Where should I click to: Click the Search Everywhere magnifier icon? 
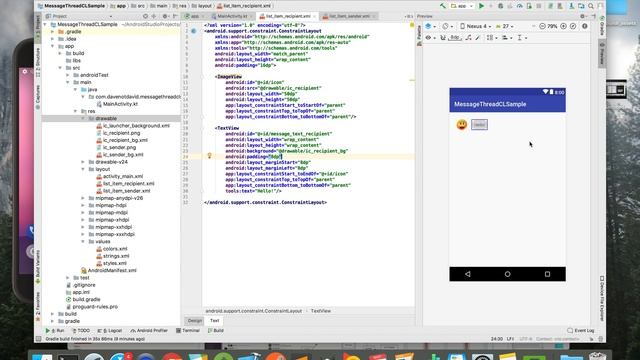591,6
